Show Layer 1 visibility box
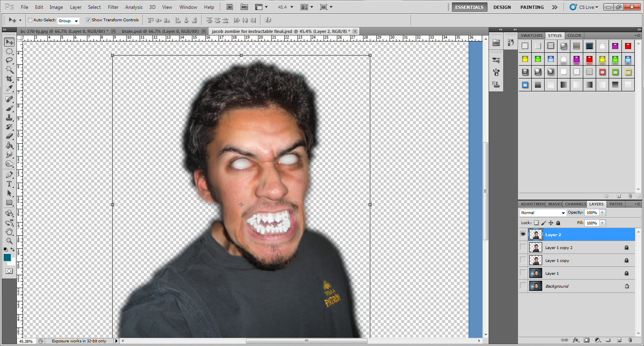Image resolution: width=644 pixels, height=346 pixels. coord(523,273)
